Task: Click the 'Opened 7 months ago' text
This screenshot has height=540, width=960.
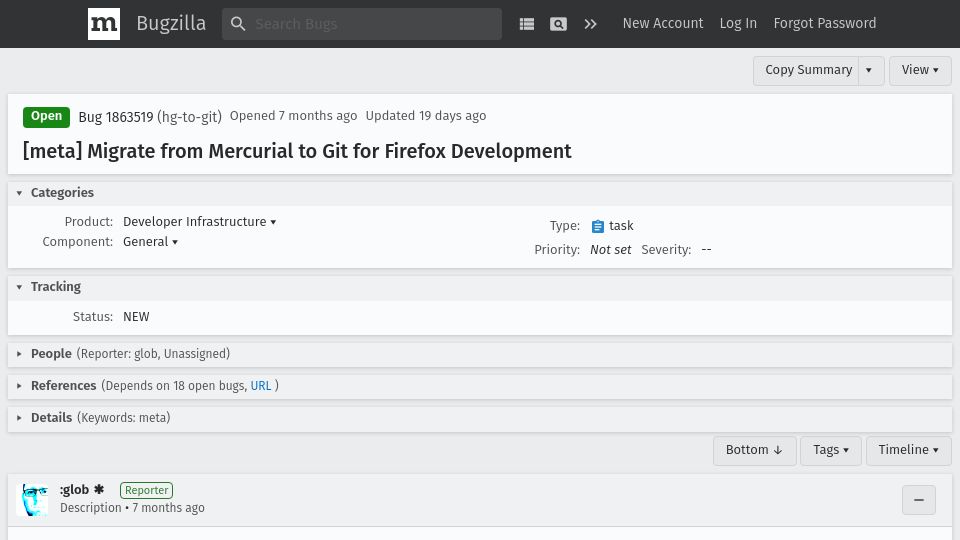Action: coord(293,116)
